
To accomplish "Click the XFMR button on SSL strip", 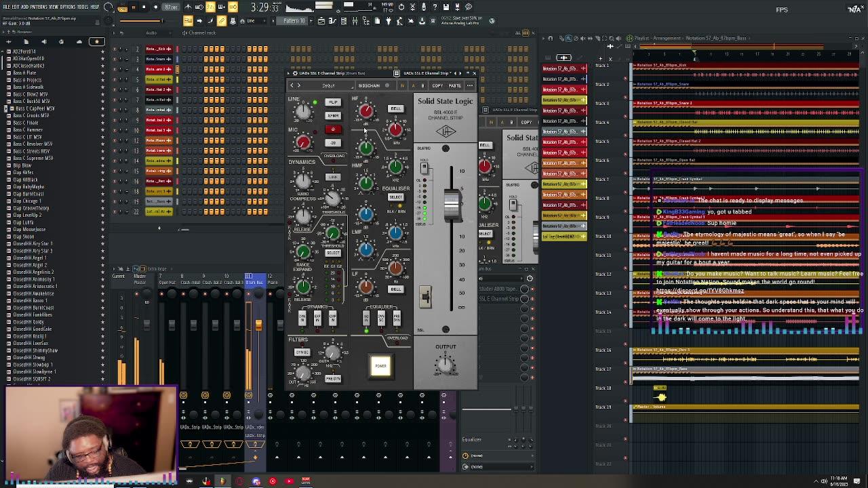I will point(332,116).
